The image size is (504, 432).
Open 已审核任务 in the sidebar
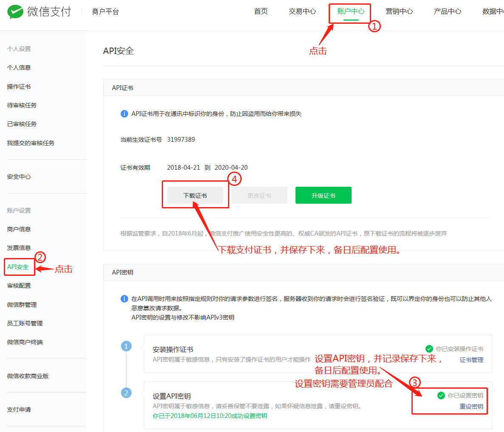22,124
